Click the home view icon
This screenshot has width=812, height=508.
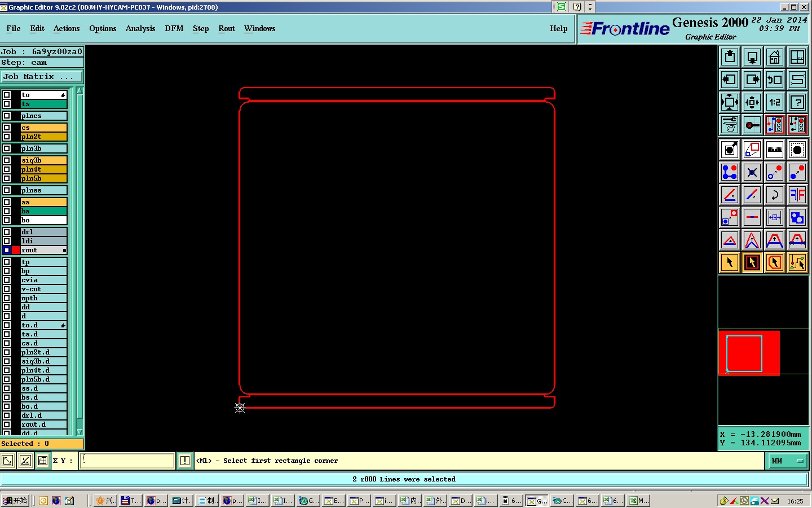[x=775, y=57]
